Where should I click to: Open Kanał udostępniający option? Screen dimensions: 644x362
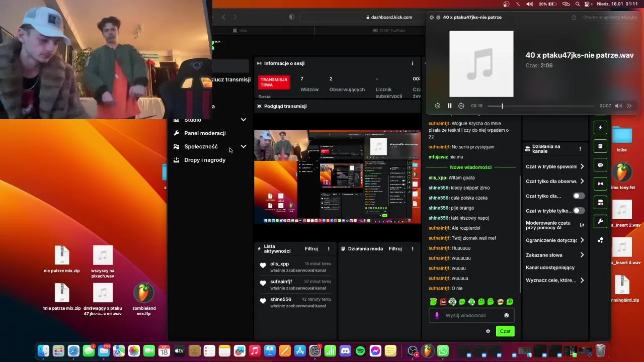[550, 267]
